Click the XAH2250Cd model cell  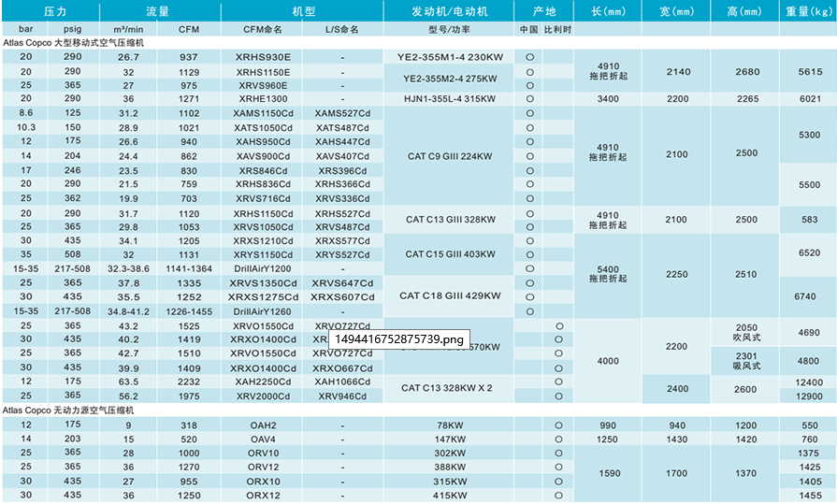(263, 382)
